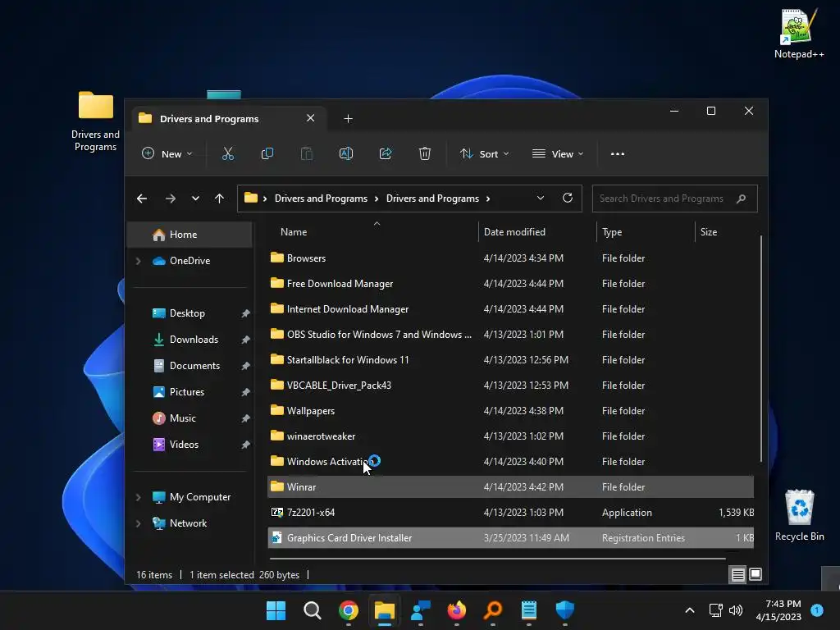Select Home in navigation pane
Image resolution: width=840 pixels, height=630 pixels.
189,235
